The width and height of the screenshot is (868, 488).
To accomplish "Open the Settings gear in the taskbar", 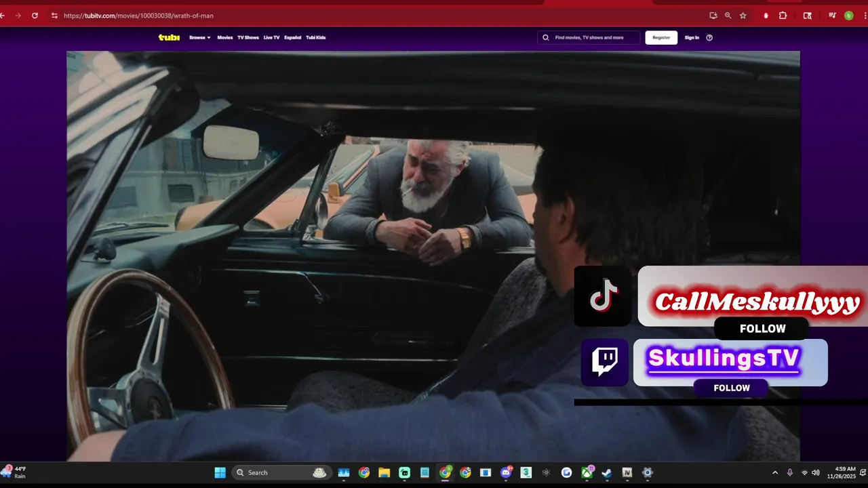I will click(x=648, y=472).
